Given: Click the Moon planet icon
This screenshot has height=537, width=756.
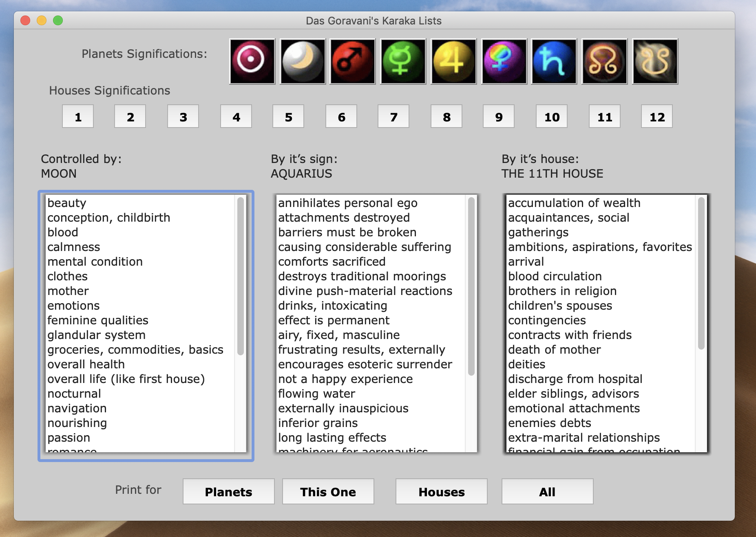Looking at the screenshot, I should pos(303,62).
